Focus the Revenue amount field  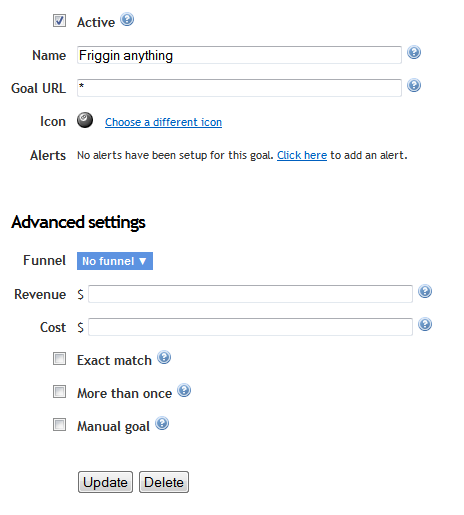[250, 294]
